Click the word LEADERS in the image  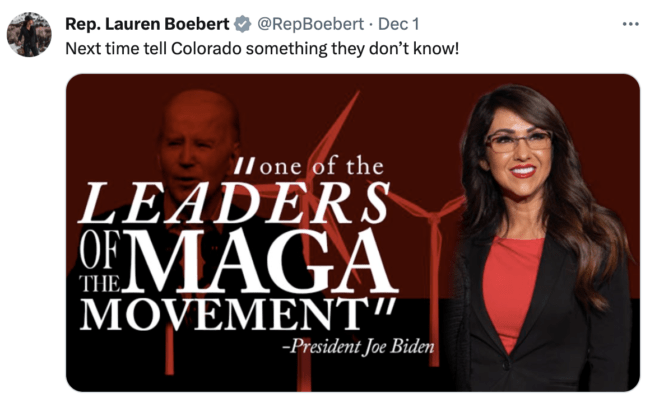234,204
